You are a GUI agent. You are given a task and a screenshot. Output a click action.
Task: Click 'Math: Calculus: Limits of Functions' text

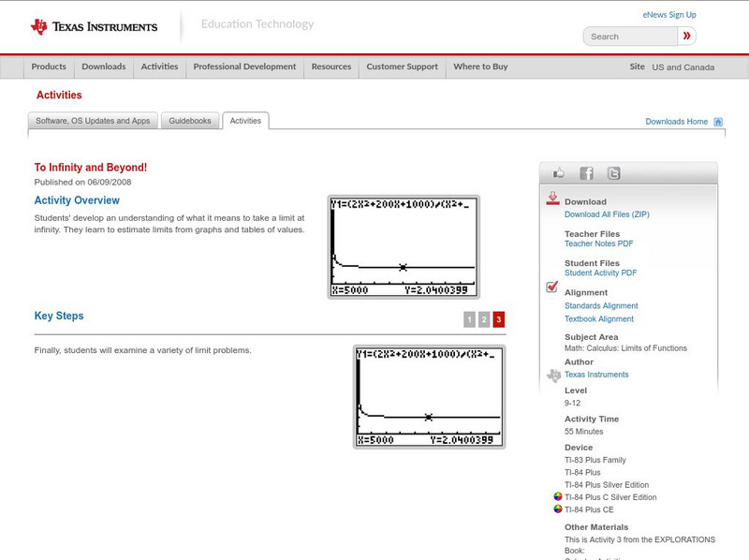(x=625, y=348)
